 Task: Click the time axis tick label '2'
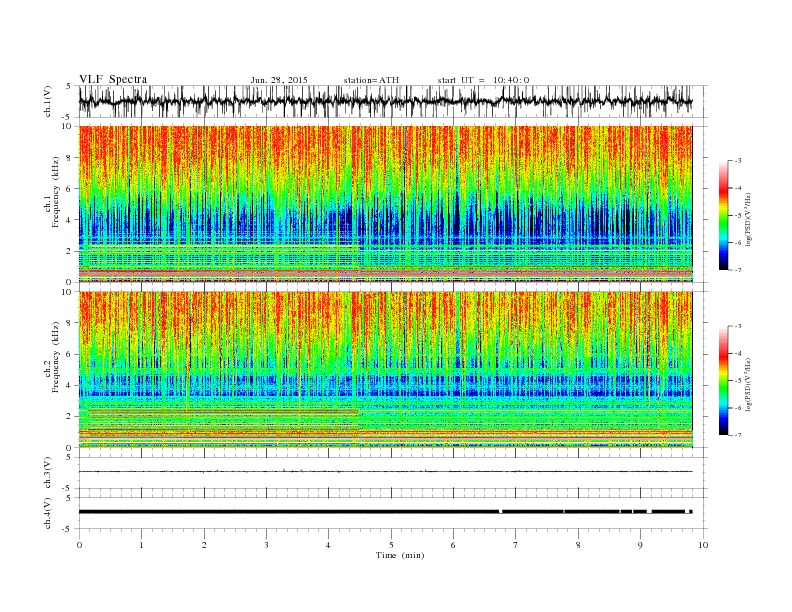[204, 545]
